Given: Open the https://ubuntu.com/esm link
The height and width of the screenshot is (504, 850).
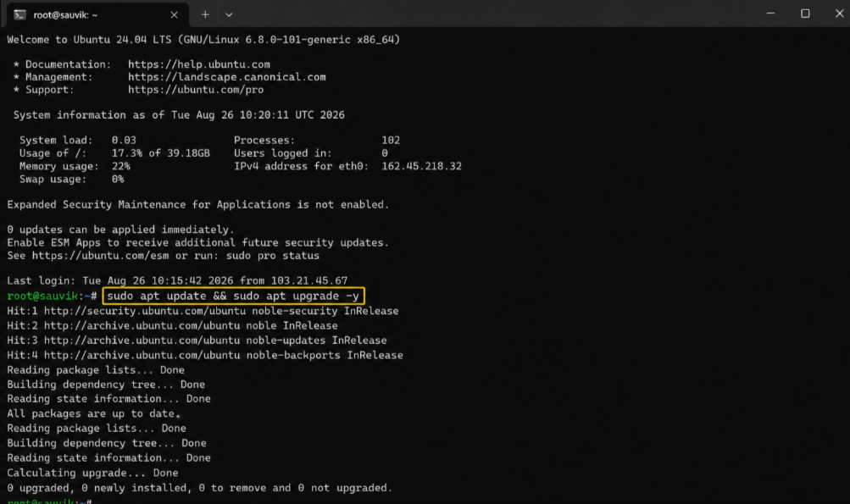Looking at the screenshot, I should coord(100,256).
